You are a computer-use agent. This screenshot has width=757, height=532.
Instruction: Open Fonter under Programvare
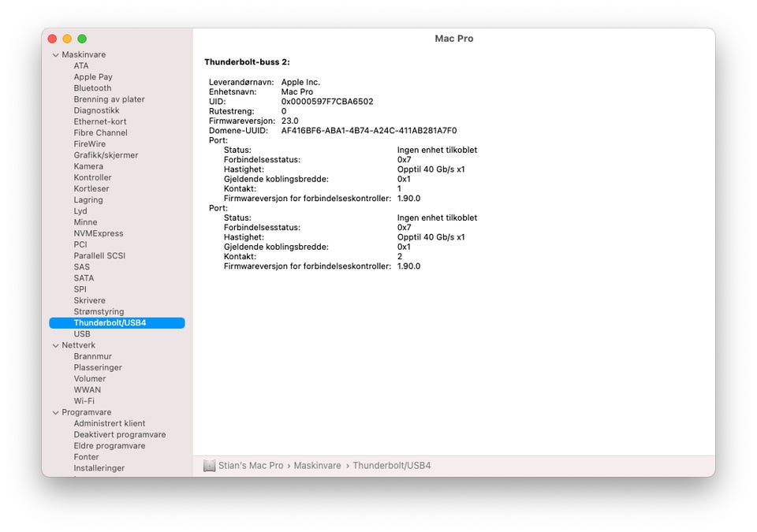coord(86,456)
